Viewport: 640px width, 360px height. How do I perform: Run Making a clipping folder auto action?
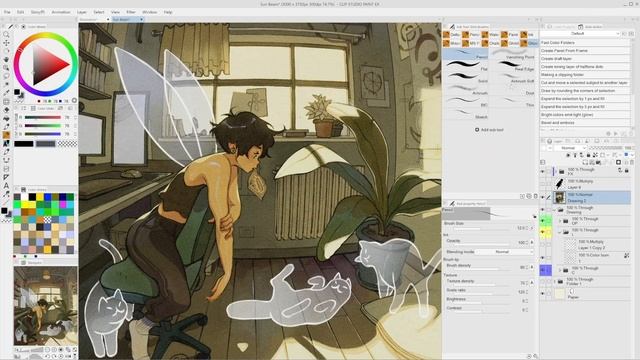point(585,75)
